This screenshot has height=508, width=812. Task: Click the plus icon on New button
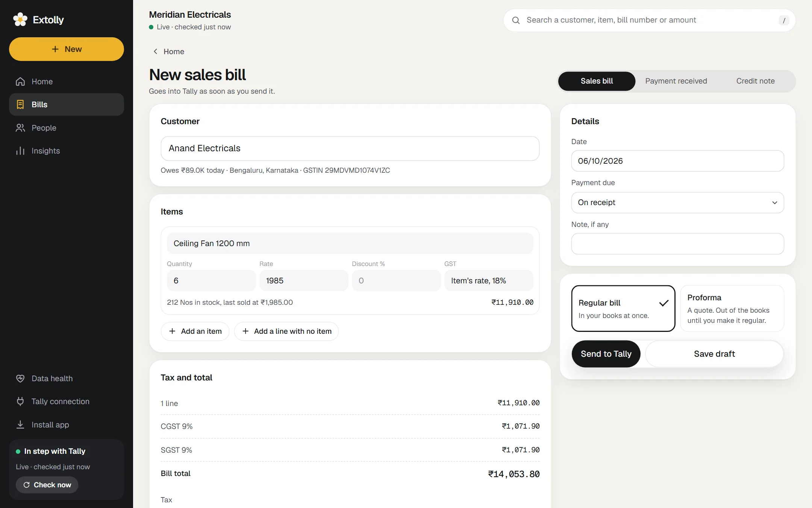click(55, 49)
